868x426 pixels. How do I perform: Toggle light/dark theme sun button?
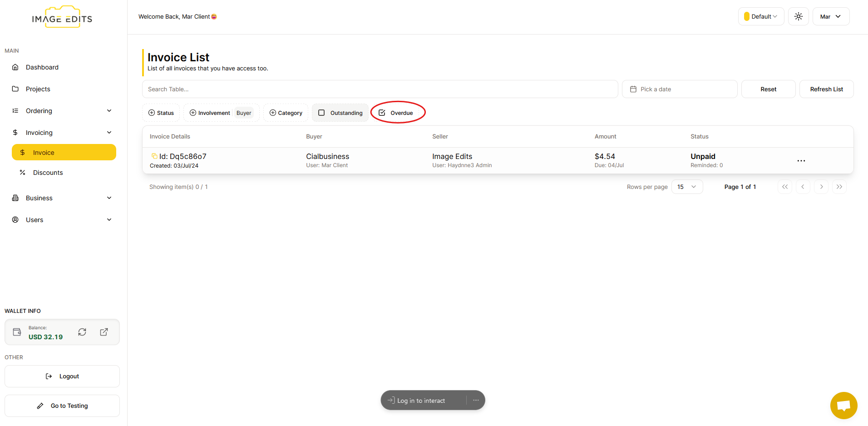pyautogui.click(x=798, y=16)
